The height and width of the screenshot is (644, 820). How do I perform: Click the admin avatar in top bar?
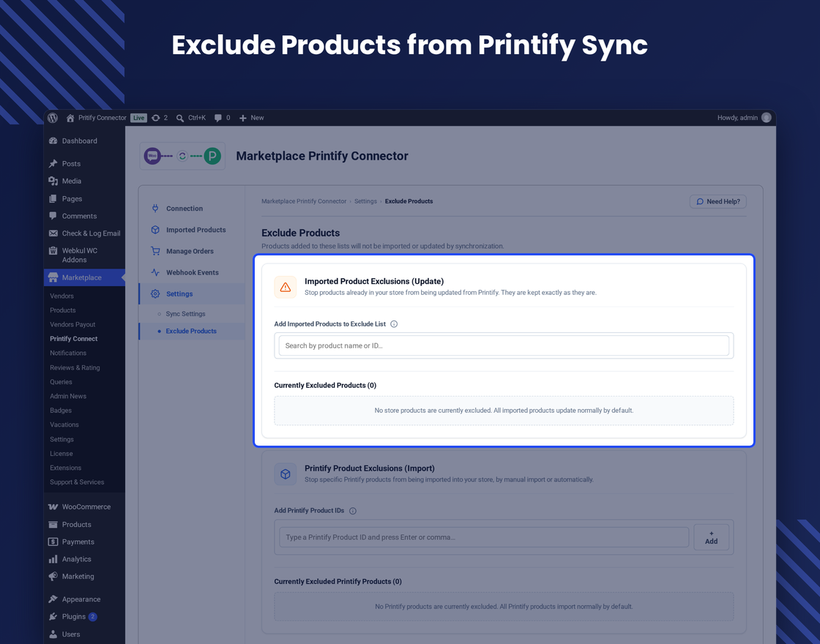(x=766, y=118)
